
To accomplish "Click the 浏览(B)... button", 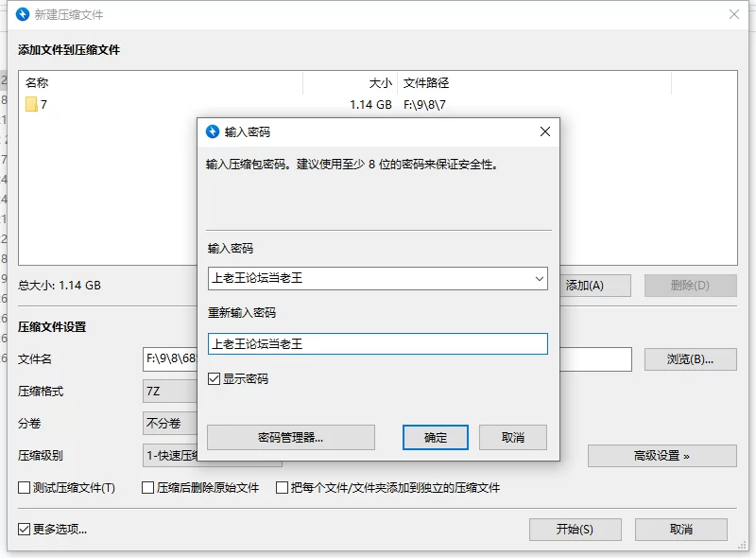I will [x=690, y=359].
